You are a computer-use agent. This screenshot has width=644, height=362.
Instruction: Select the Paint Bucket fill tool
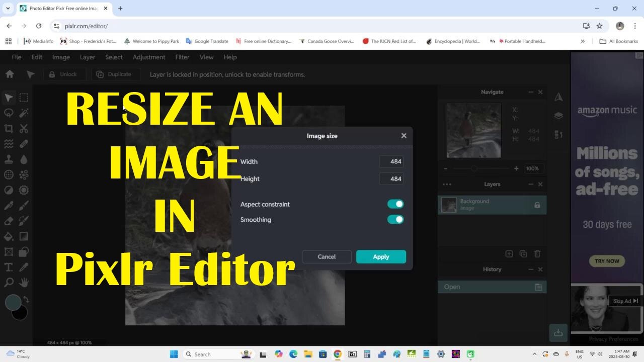[x=9, y=236]
